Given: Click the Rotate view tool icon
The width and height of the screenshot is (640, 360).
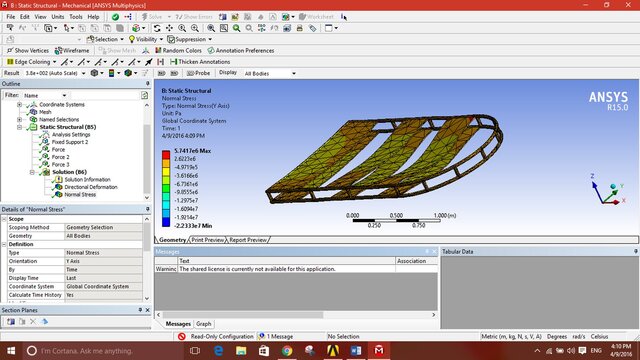Looking at the screenshot, I should pos(157,28).
